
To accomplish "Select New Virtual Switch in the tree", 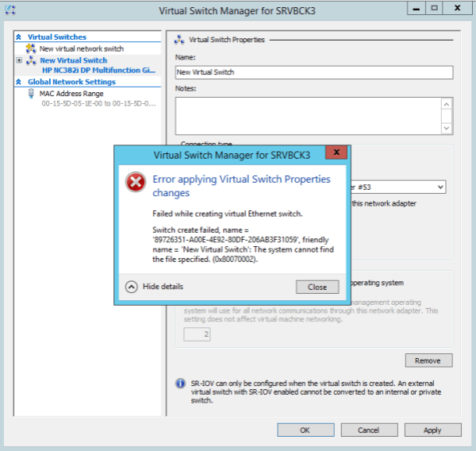I will [x=74, y=60].
